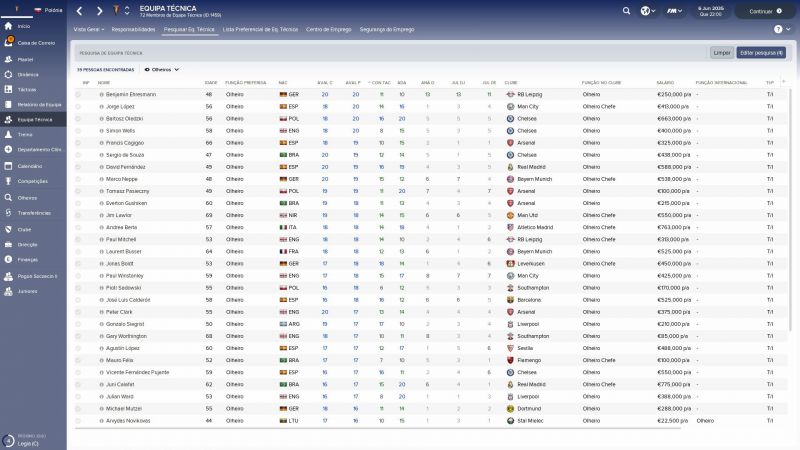Open the search magnifier icon
Image resolution: width=800 pixels, height=450 pixels.
coord(626,11)
